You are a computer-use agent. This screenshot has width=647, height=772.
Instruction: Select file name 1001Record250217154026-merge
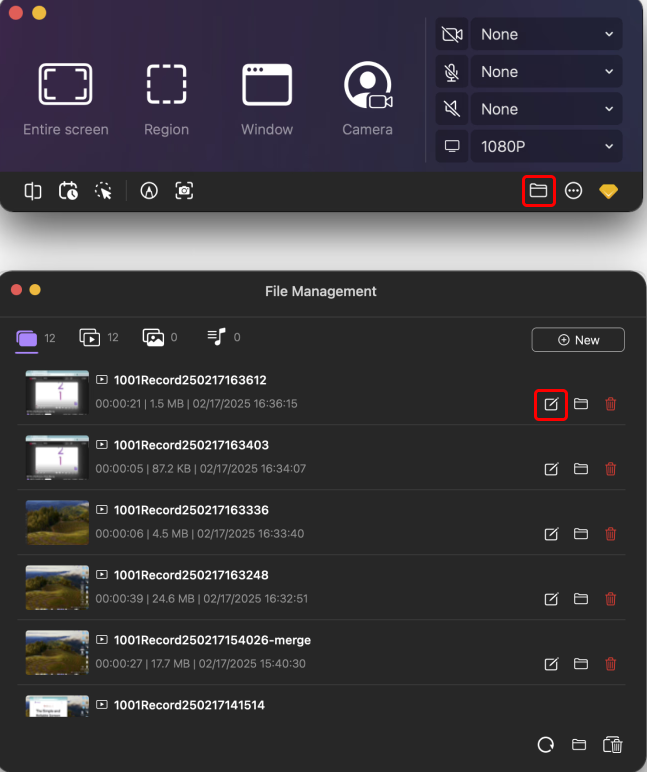click(x=212, y=640)
